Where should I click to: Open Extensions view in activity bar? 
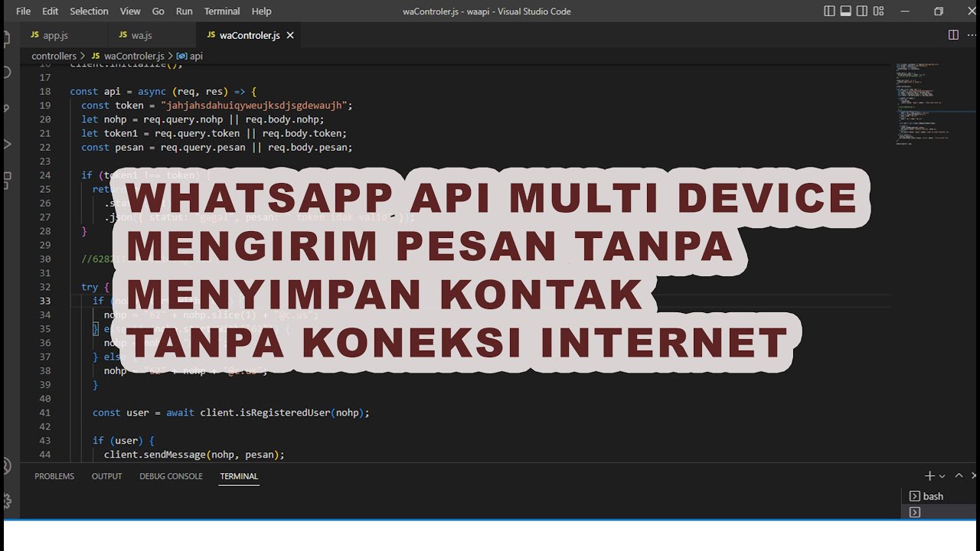click(x=6, y=181)
